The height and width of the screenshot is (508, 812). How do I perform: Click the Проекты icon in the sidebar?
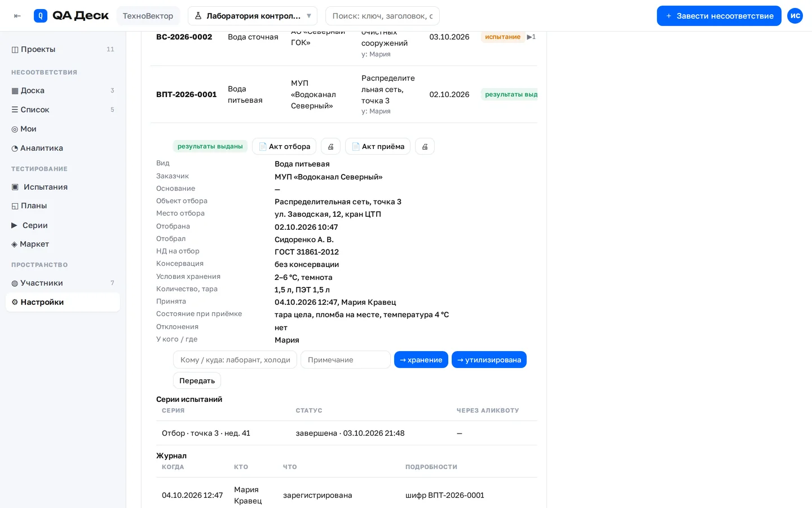[15, 50]
